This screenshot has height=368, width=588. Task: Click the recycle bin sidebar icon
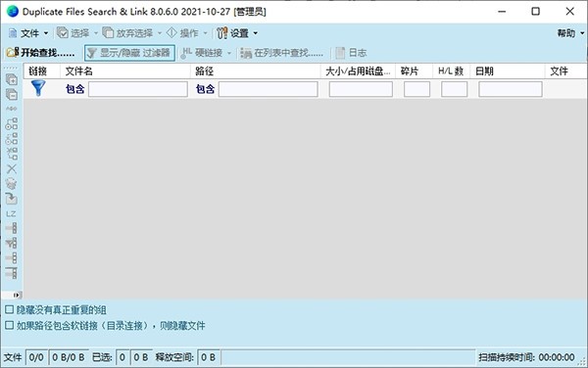(x=11, y=183)
